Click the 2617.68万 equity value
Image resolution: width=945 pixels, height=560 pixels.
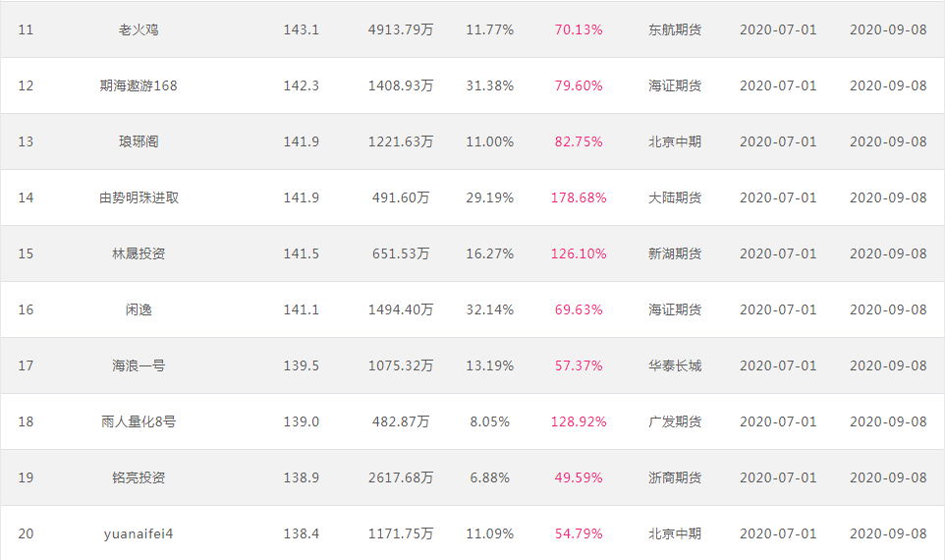click(400, 478)
